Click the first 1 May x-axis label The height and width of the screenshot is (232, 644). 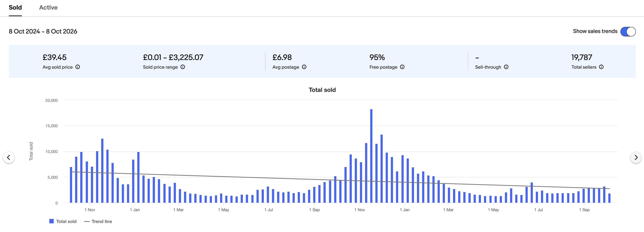[224, 210]
